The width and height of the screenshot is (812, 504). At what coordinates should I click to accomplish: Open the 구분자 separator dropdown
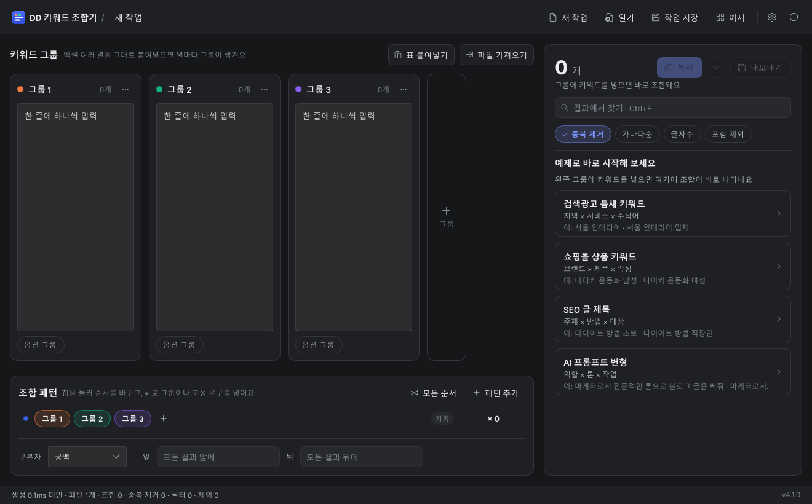pyautogui.click(x=87, y=457)
